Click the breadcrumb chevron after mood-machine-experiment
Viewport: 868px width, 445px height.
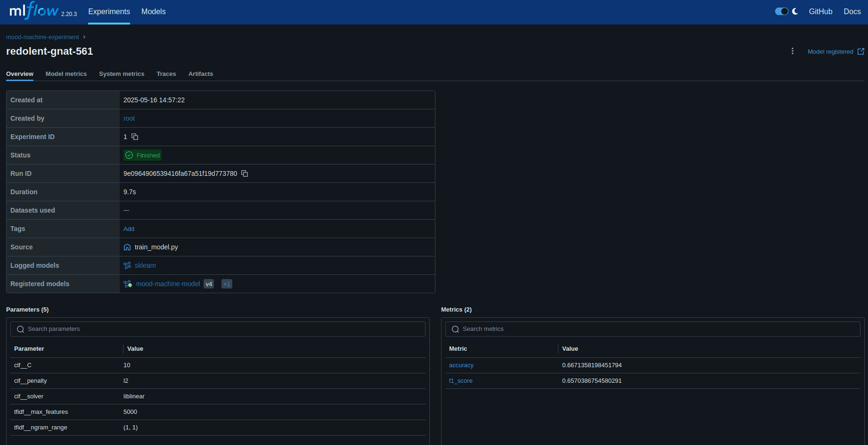(x=83, y=37)
